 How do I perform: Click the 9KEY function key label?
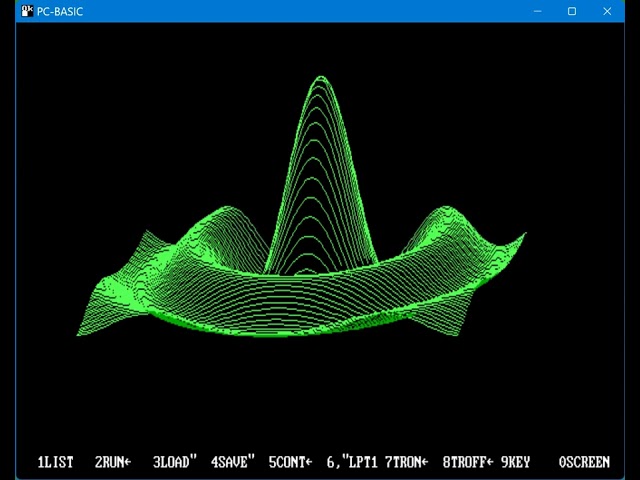click(515, 462)
